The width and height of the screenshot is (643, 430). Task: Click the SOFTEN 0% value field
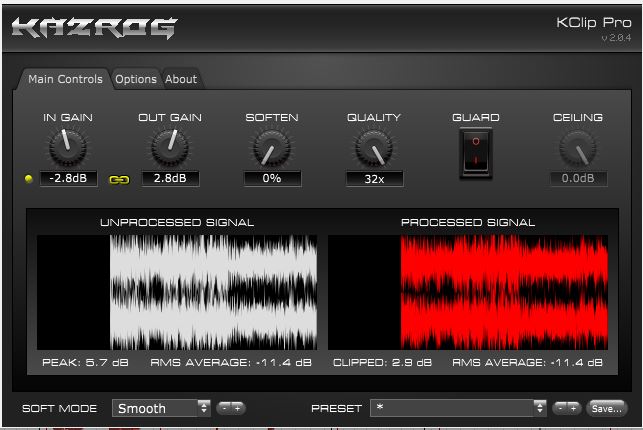[272, 179]
